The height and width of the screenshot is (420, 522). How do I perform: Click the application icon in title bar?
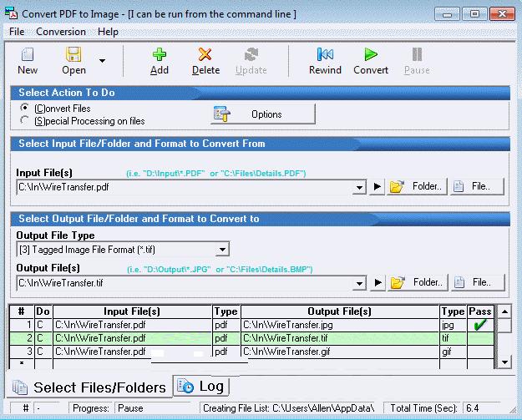pyautogui.click(x=12, y=14)
